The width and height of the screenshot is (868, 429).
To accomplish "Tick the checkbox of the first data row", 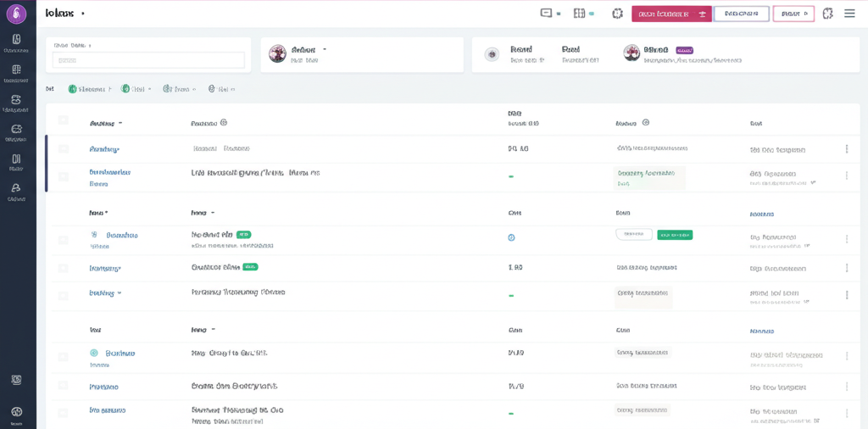I will [x=63, y=149].
